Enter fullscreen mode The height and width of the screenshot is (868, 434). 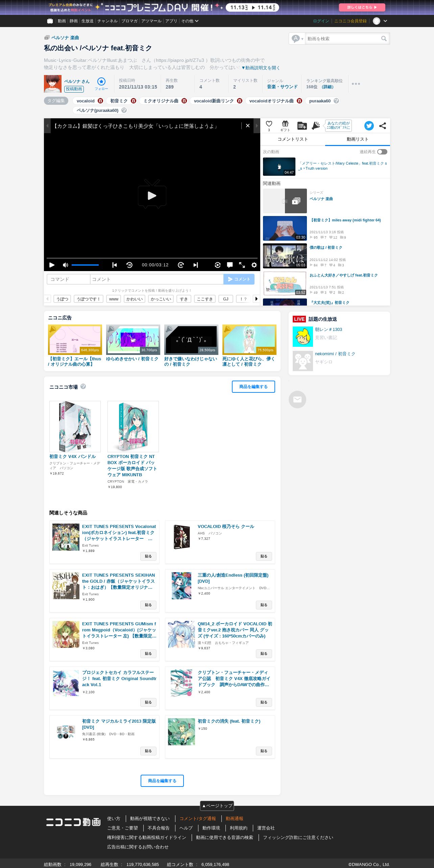[242, 265]
